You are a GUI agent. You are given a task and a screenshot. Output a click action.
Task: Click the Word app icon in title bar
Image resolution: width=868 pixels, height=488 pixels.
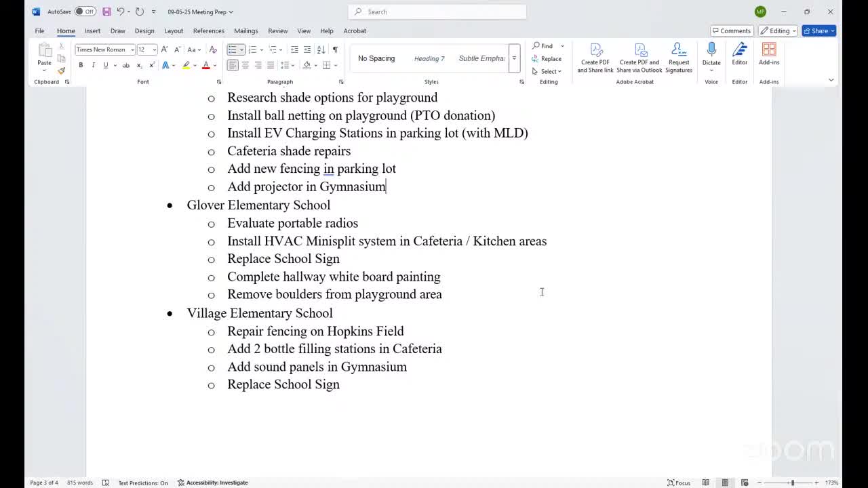pyautogui.click(x=36, y=12)
